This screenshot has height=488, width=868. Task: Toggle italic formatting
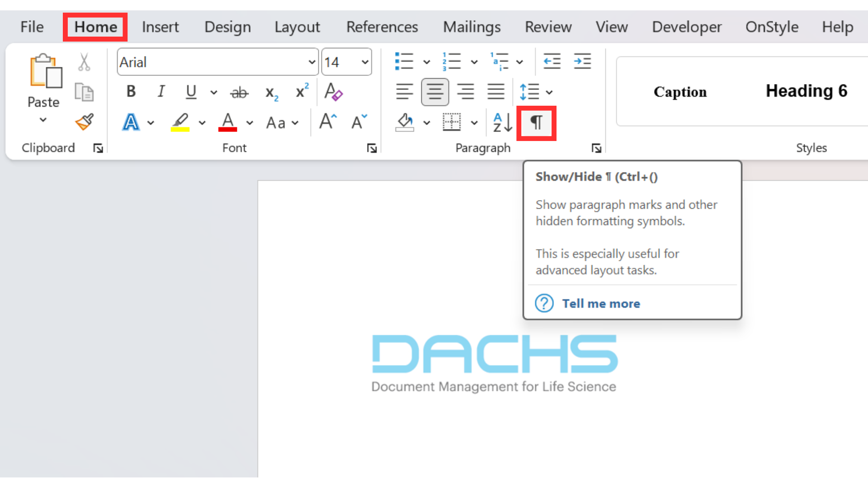(x=161, y=92)
